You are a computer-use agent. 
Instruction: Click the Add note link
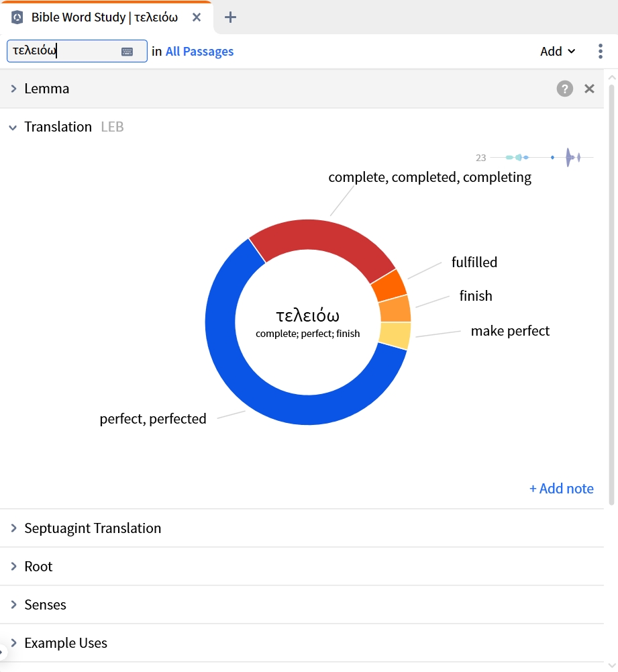562,489
